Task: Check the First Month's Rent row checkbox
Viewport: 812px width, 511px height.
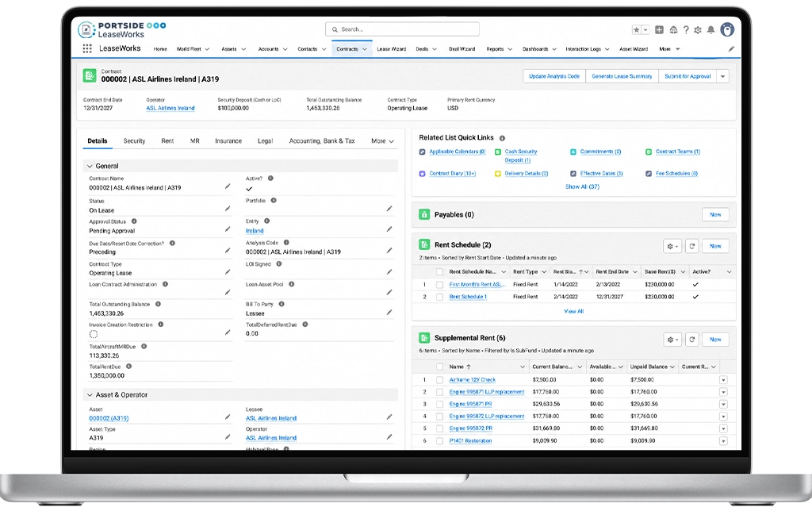Action: (x=439, y=285)
